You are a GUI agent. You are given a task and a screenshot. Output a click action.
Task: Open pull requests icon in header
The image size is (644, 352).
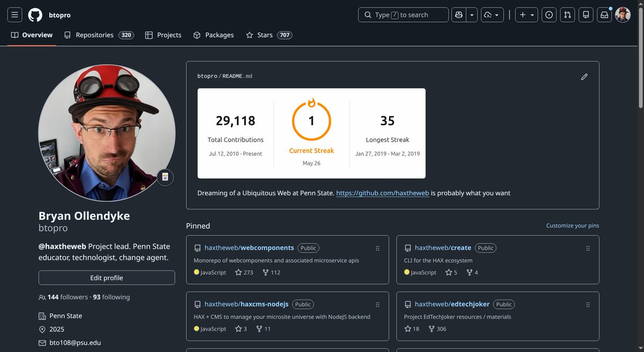coord(568,15)
